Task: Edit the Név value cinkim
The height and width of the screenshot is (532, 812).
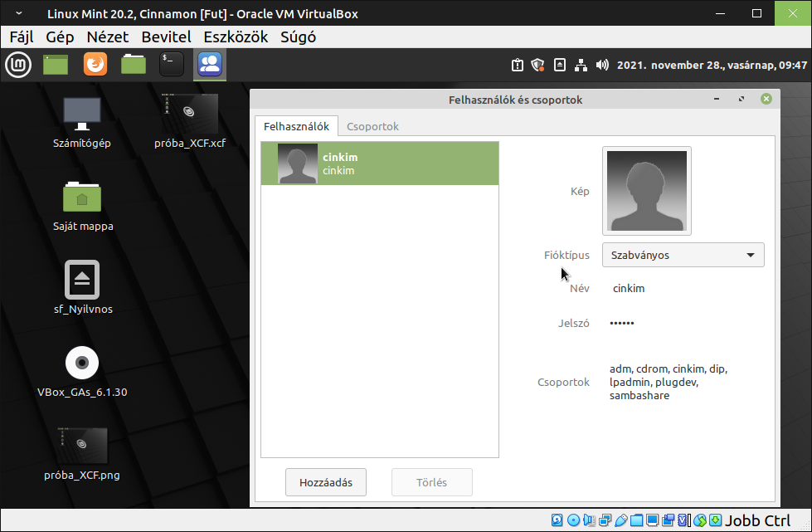Action: [x=629, y=289]
